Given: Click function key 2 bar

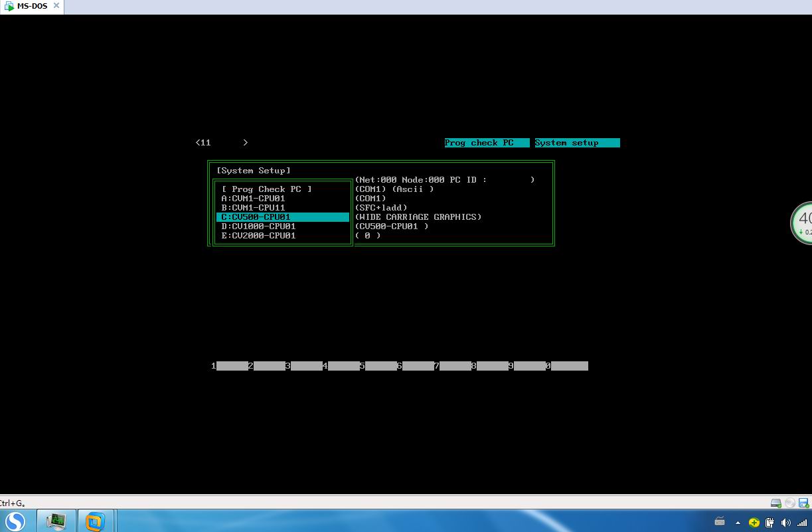Looking at the screenshot, I should [270, 366].
